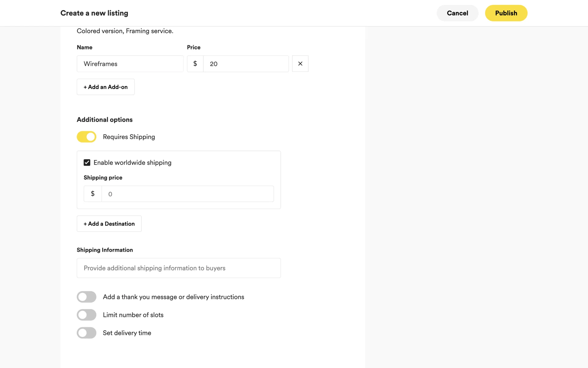The width and height of the screenshot is (588, 368).
Task: Remove the Wireframes add-on with X
Action: (x=300, y=63)
